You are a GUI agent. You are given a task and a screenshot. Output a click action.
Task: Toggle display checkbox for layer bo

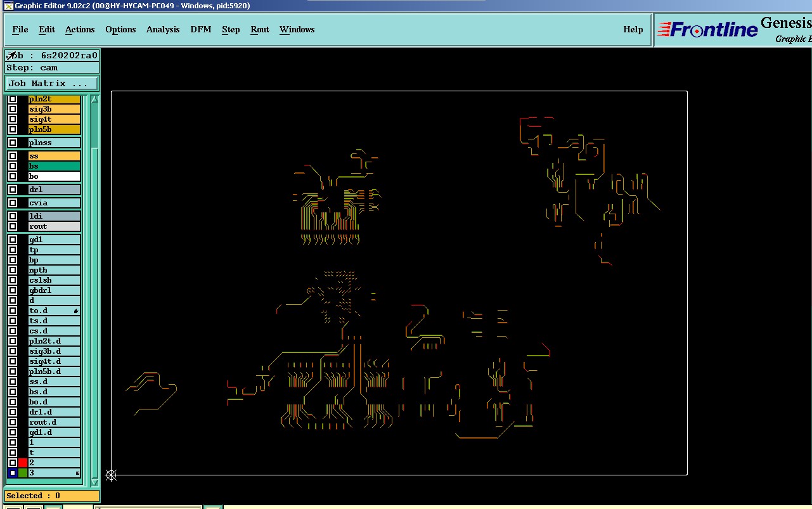pyautogui.click(x=13, y=176)
